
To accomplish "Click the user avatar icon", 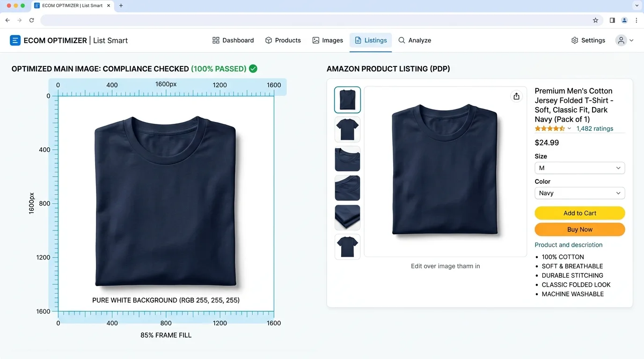I will [x=621, y=40].
